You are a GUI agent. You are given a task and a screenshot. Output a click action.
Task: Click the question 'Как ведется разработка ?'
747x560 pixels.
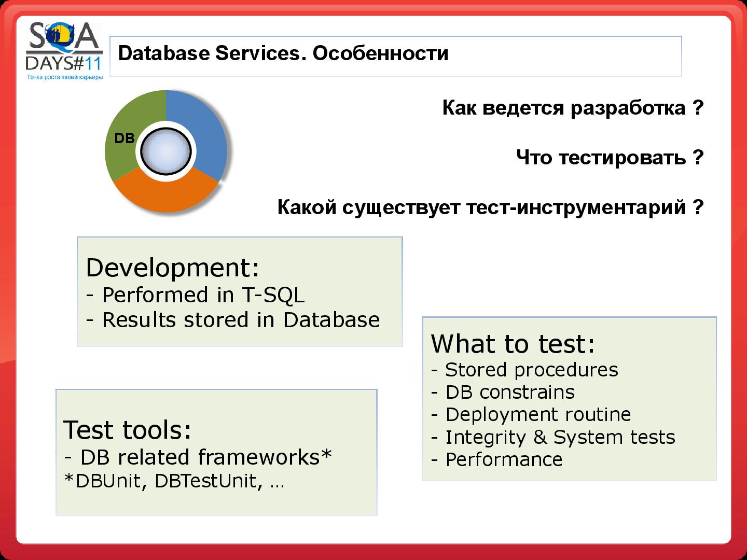573,108
